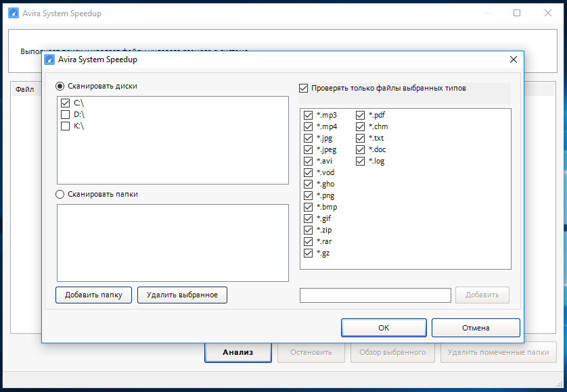The width and height of the screenshot is (567, 392).
Task: Select the Сканировать папки radio button
Action: pyautogui.click(x=60, y=195)
